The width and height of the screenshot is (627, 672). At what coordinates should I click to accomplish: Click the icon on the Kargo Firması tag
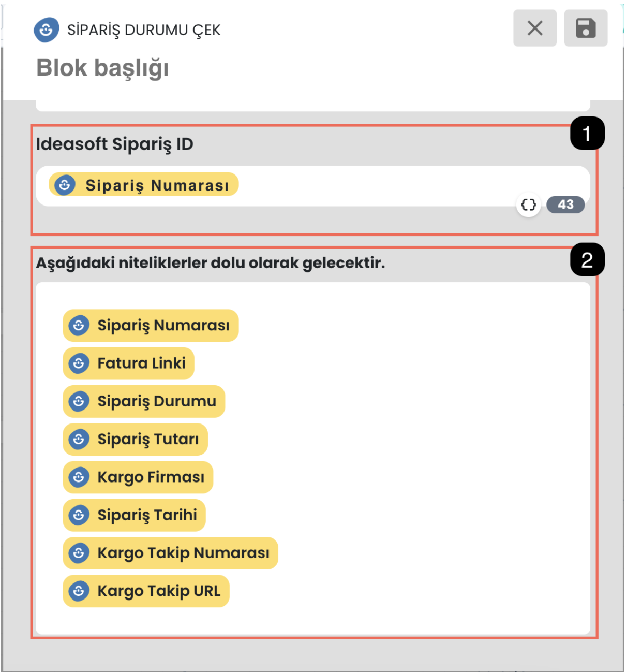pos(79,477)
